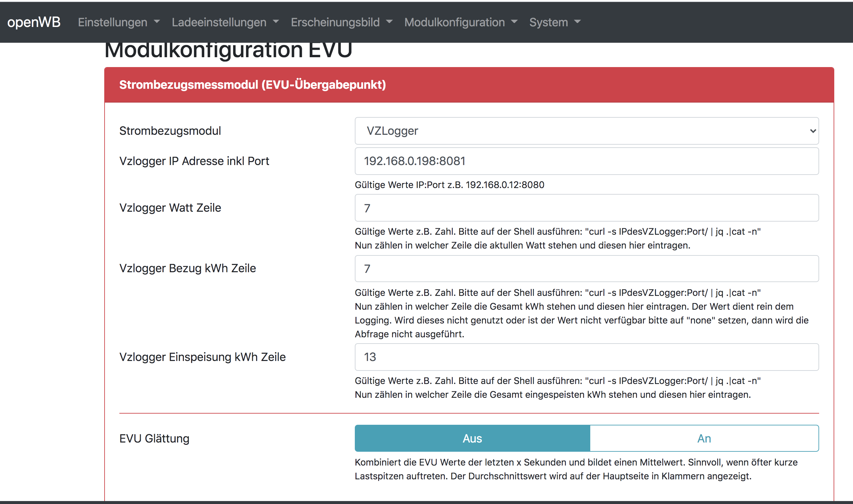This screenshot has height=504, width=853.
Task: Click the Vzlogger Bezug kWh Zeile field
Action: click(586, 269)
